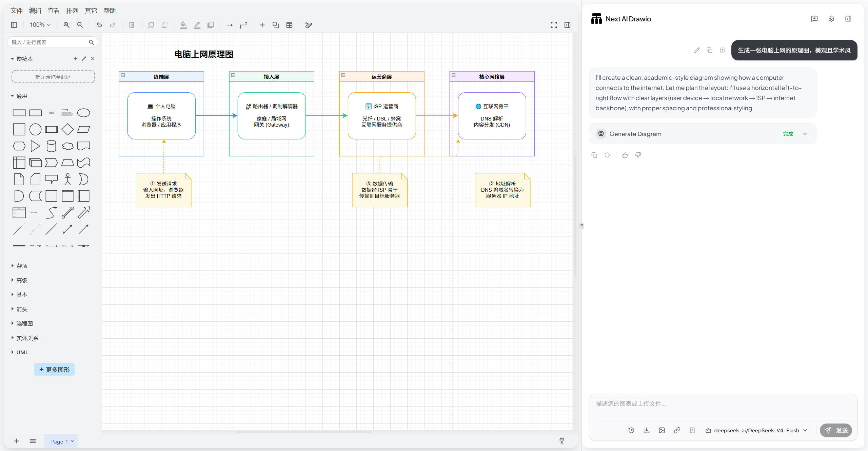This screenshot has width=868, height=451.
Task: Undo the last action
Action: [x=99, y=25]
